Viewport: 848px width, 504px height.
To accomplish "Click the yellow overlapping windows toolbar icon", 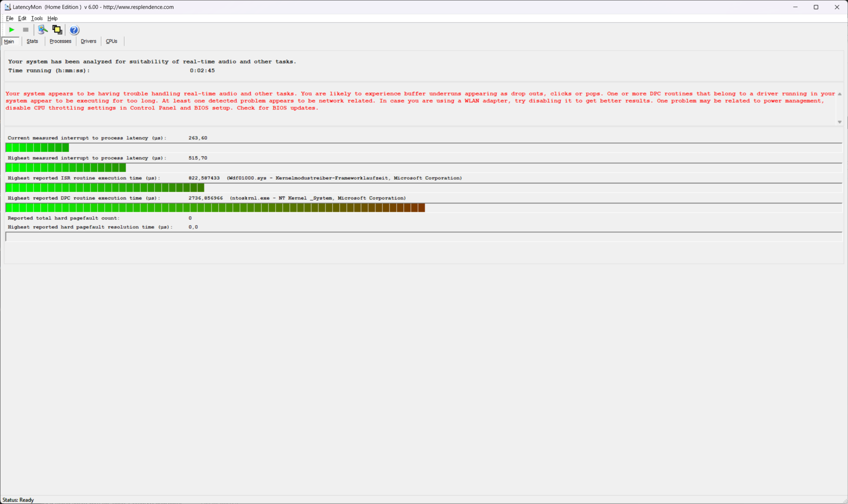I will coord(57,30).
